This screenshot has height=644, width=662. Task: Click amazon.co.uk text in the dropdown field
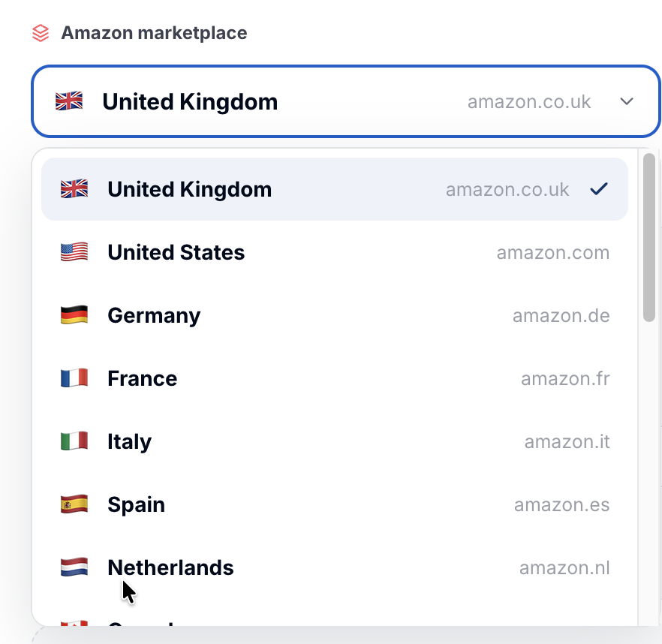(529, 102)
